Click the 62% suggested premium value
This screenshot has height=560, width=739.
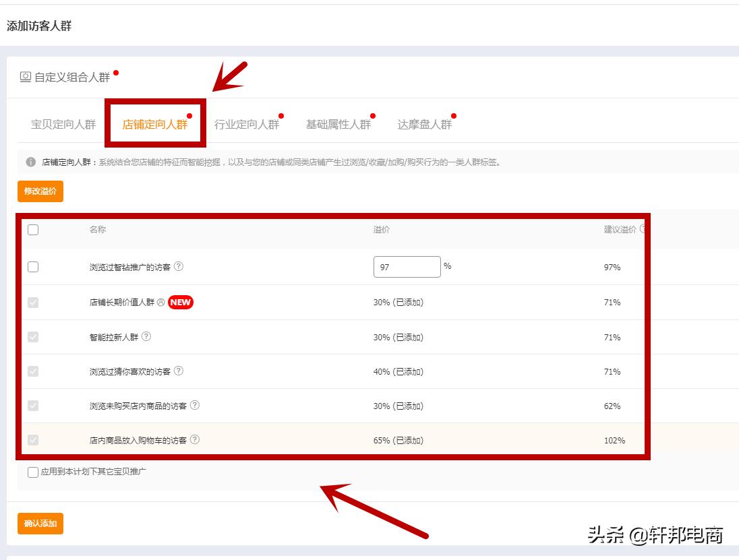coord(612,406)
